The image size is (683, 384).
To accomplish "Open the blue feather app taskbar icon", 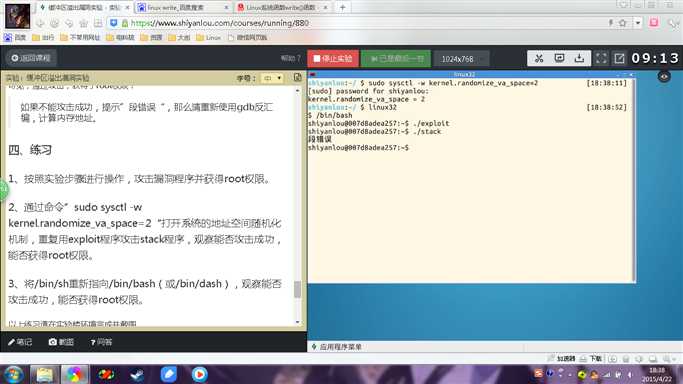I will 168,374.
